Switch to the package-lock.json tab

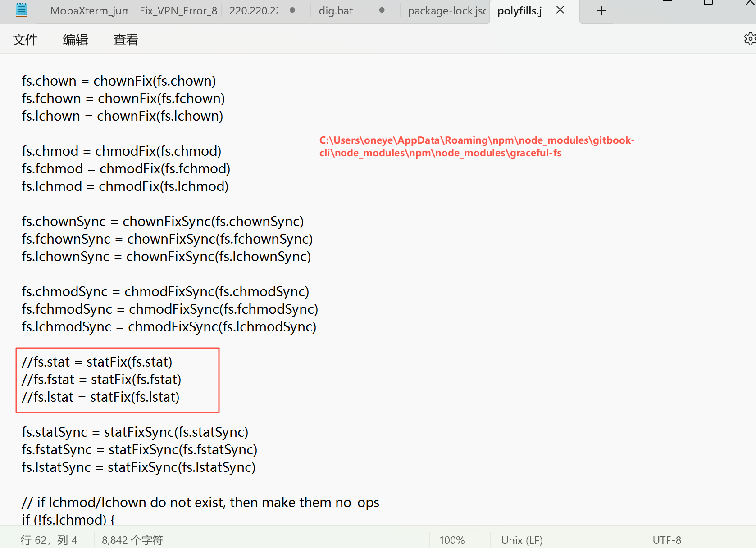[x=446, y=11]
